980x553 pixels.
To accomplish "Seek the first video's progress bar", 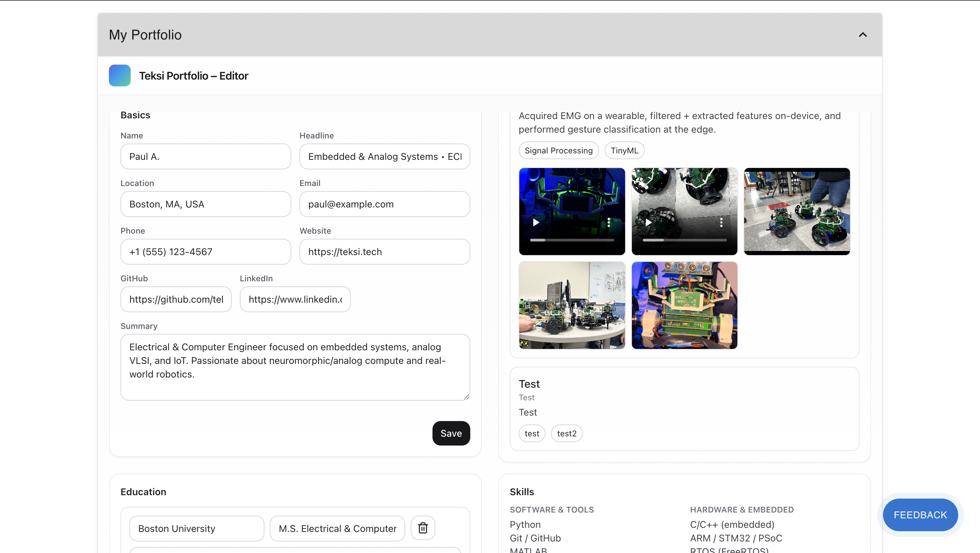I will [x=572, y=240].
